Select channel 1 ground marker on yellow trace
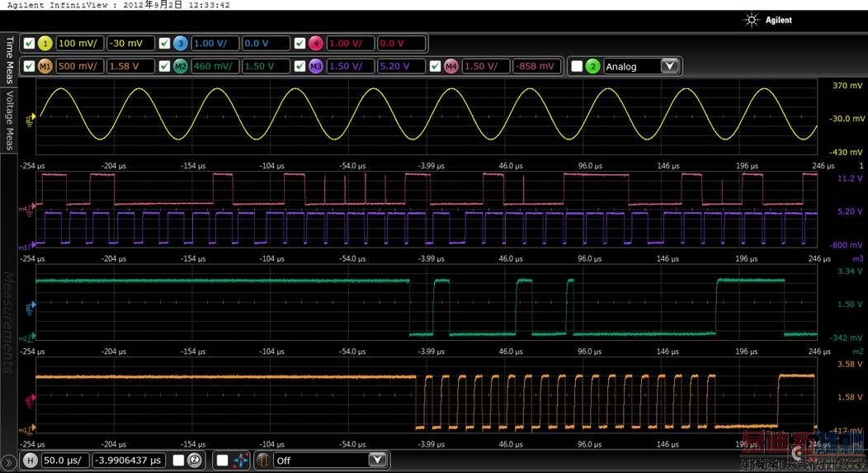868x473 pixels. pos(30,119)
